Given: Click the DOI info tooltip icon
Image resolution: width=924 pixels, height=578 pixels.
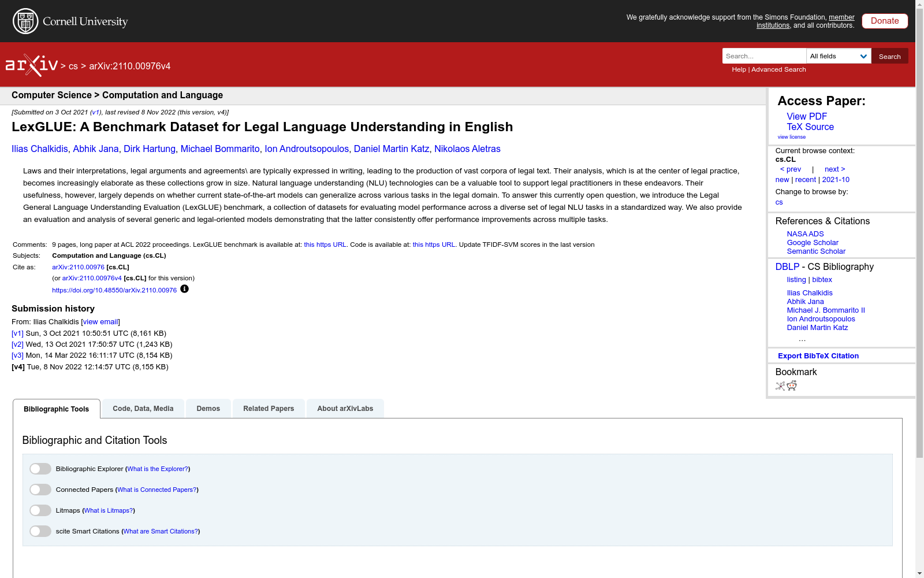Looking at the screenshot, I should coord(184,289).
